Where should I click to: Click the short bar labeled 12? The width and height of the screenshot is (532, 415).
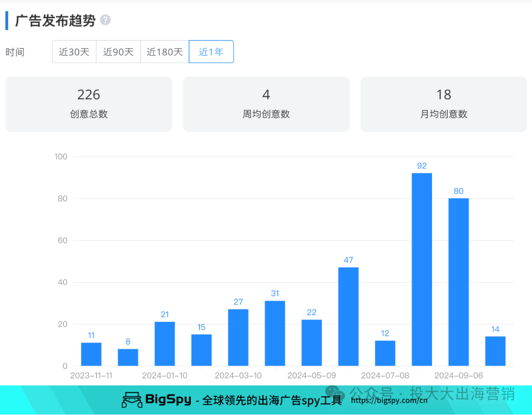[385, 353]
